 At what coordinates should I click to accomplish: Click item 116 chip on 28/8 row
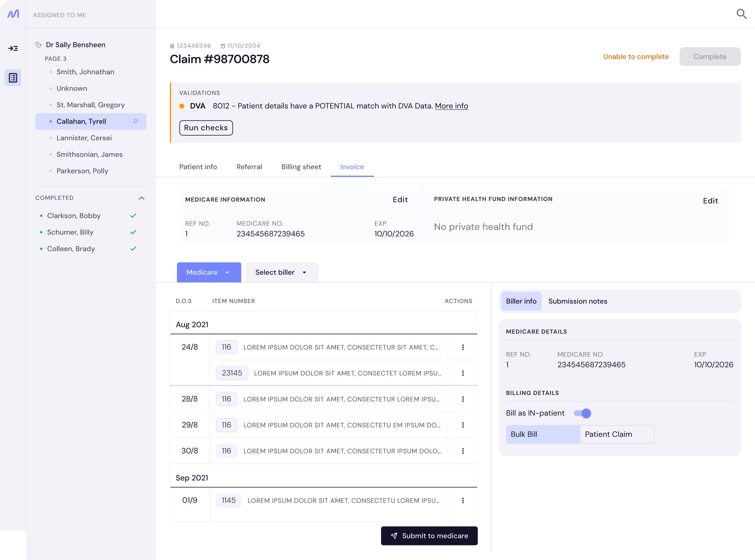(226, 399)
